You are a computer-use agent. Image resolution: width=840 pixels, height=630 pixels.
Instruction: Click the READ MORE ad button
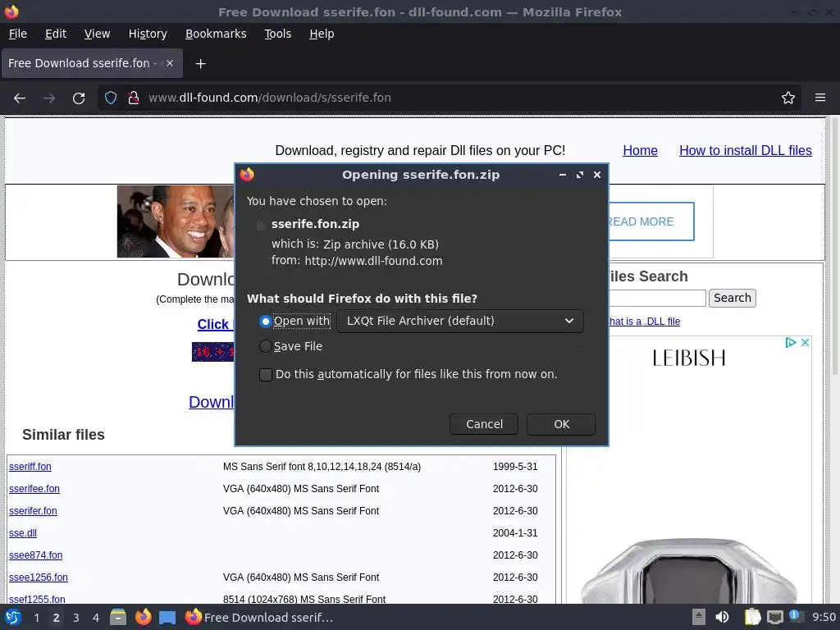(x=651, y=221)
